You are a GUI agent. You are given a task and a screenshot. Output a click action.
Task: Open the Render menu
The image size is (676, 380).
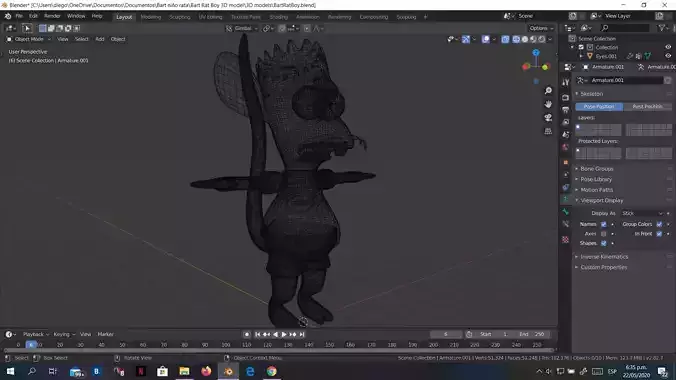tap(52, 16)
